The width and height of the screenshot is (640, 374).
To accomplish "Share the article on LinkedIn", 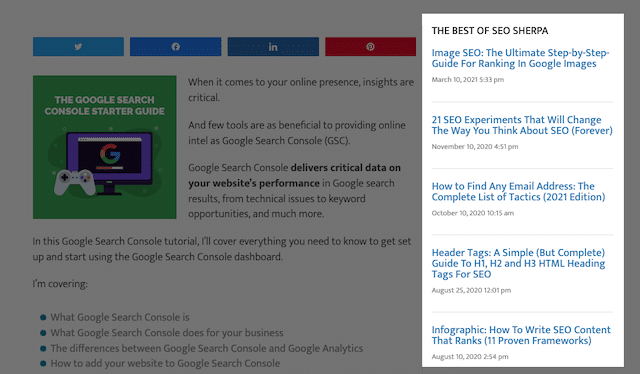I will tap(273, 47).
